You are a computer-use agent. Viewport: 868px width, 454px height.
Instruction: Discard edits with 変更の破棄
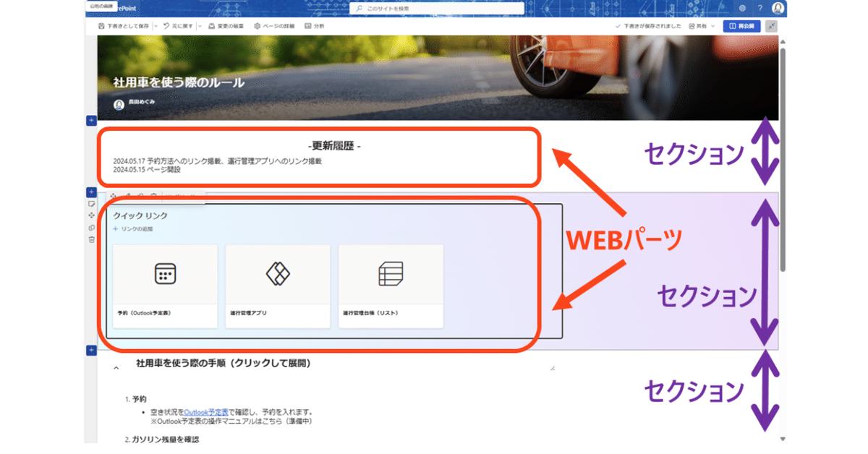tap(226, 26)
